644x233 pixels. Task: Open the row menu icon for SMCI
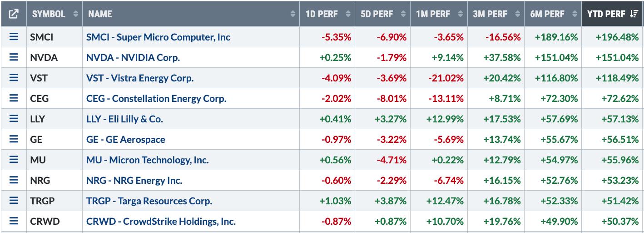(x=14, y=37)
